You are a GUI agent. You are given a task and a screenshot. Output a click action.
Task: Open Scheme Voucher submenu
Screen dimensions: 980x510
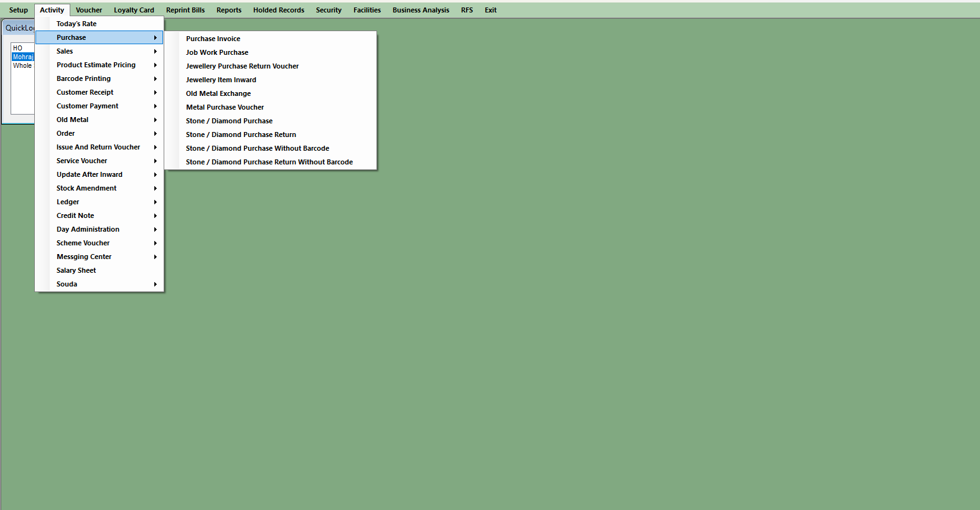coord(100,243)
